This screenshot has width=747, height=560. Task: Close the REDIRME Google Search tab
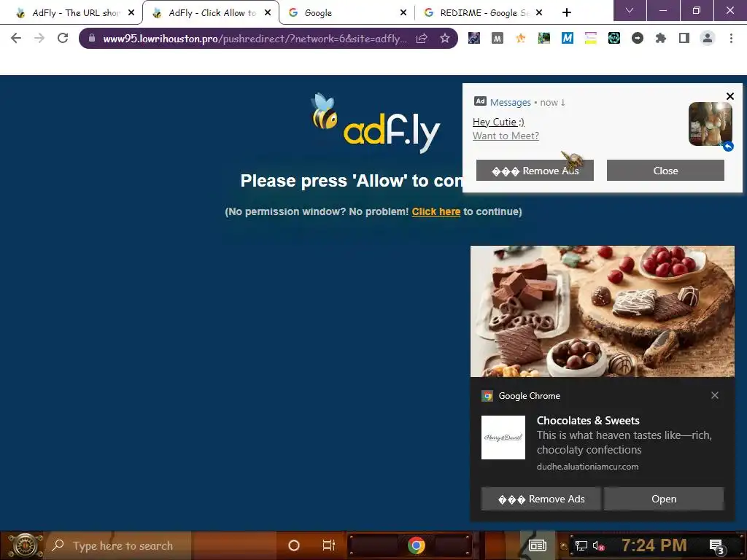click(539, 13)
